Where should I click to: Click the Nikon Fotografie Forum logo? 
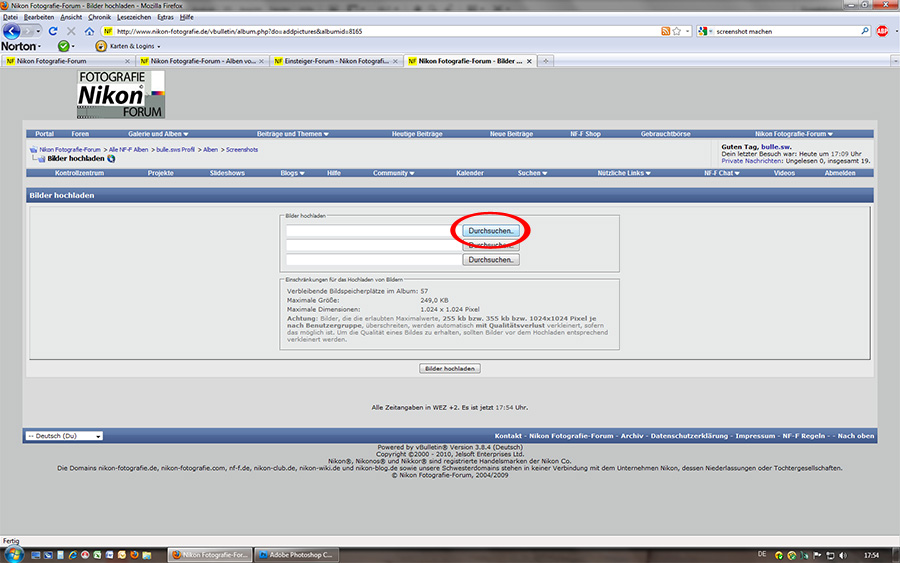[x=121, y=95]
